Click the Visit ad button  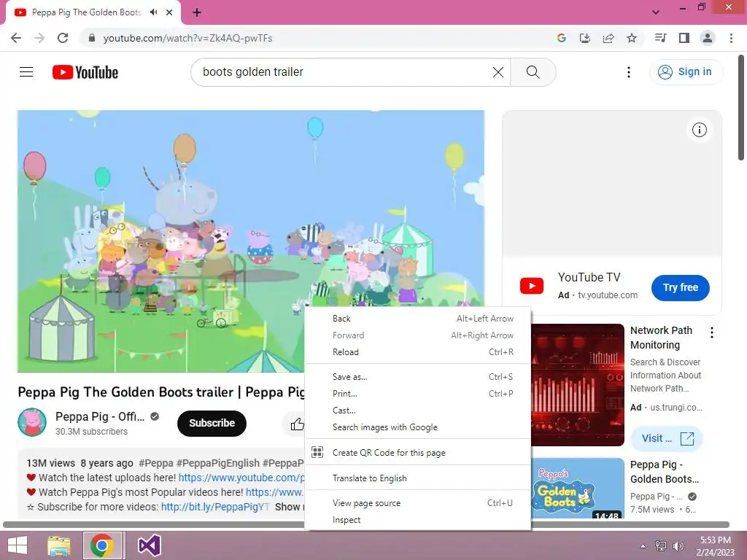pos(667,438)
